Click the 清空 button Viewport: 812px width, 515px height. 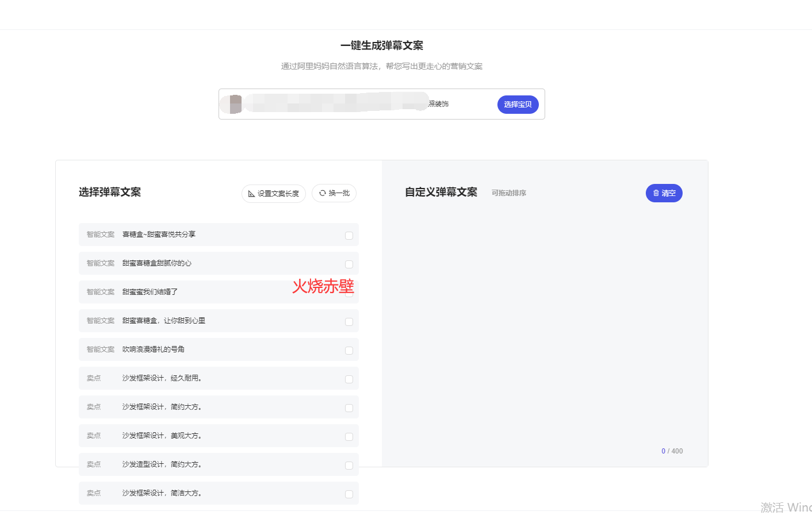pos(664,193)
